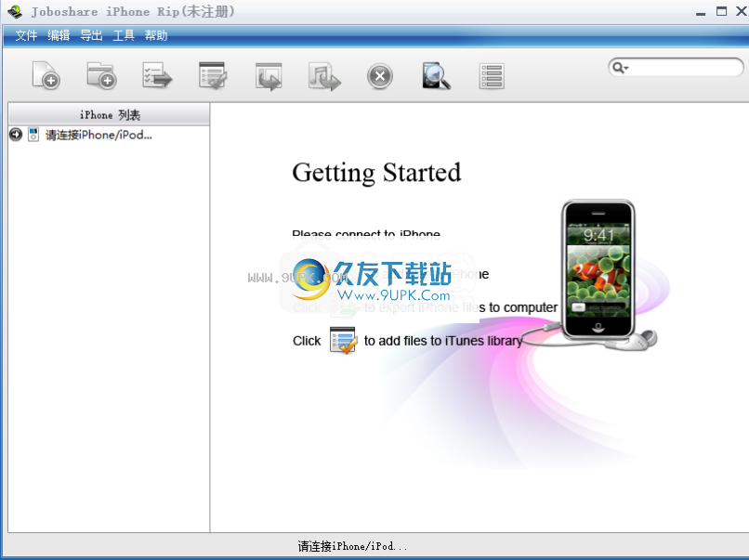Click the magnifier dropdown in search box
Viewport: 749px width, 560px height.
[x=620, y=68]
